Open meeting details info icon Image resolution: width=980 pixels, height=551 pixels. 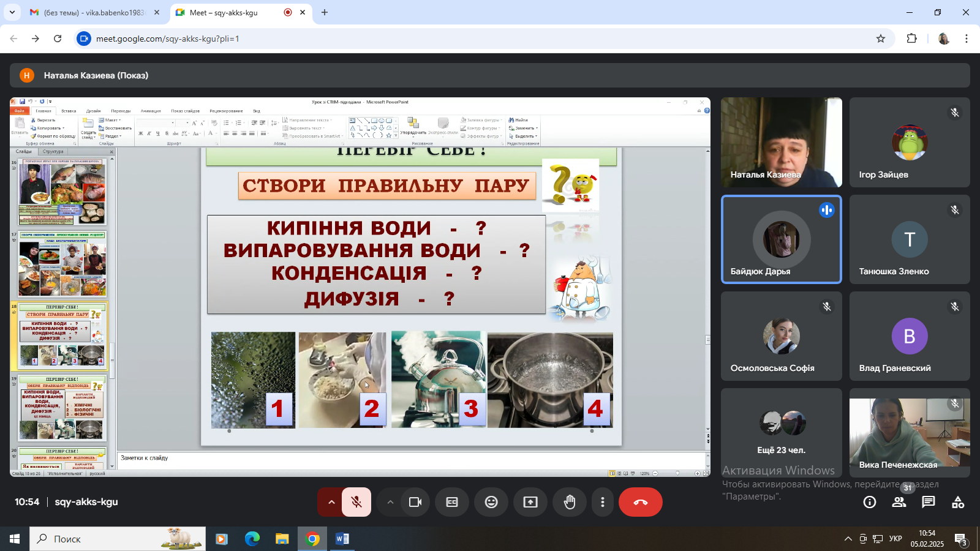pyautogui.click(x=869, y=502)
